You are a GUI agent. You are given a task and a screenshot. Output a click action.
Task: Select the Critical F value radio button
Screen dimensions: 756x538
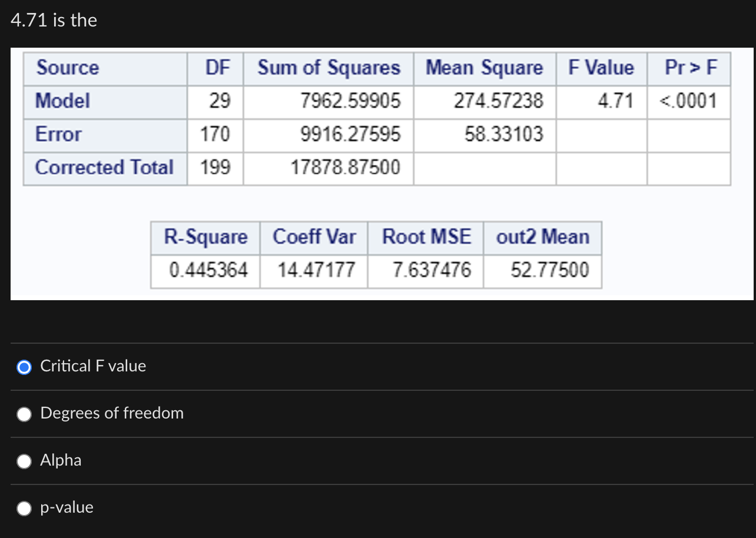coord(24,367)
